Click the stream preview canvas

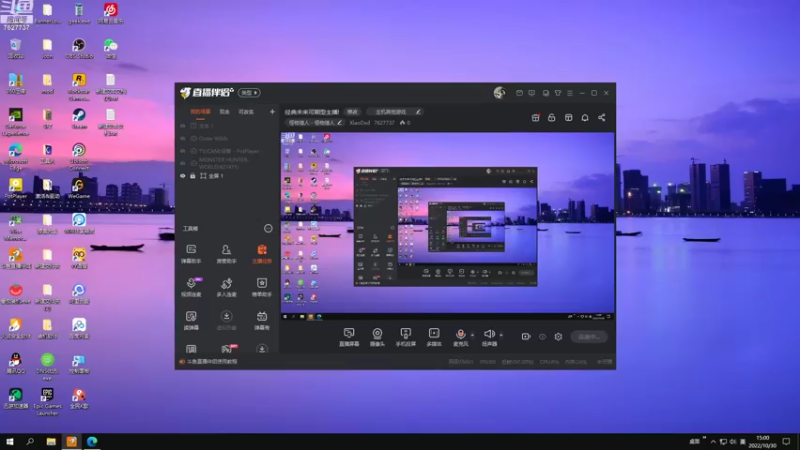447,227
